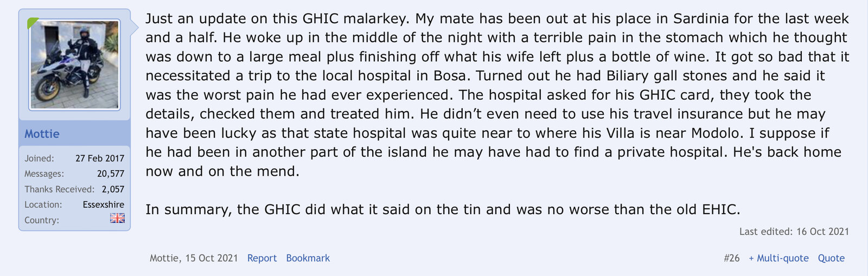
Task: Click the UK flag country icon
Action: point(117,218)
